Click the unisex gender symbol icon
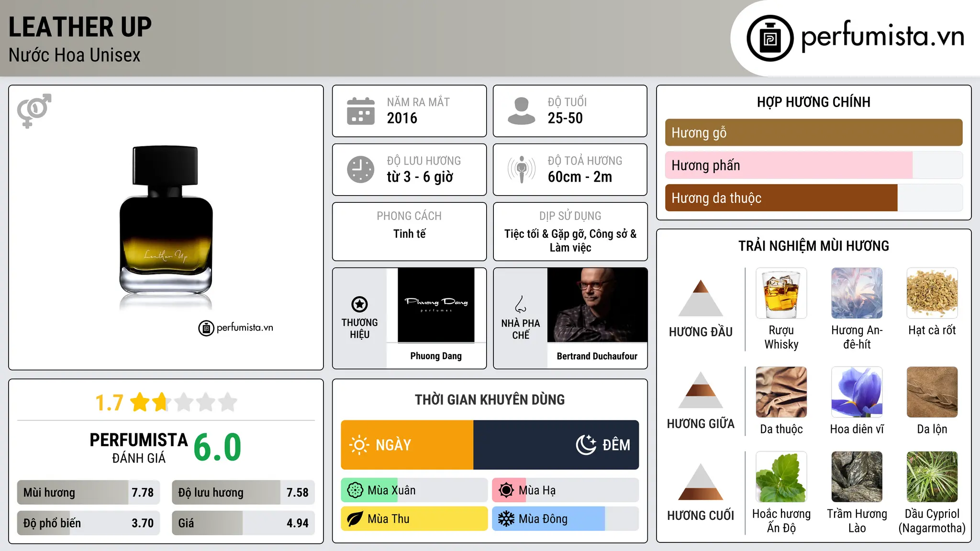The image size is (980, 551). click(x=34, y=110)
